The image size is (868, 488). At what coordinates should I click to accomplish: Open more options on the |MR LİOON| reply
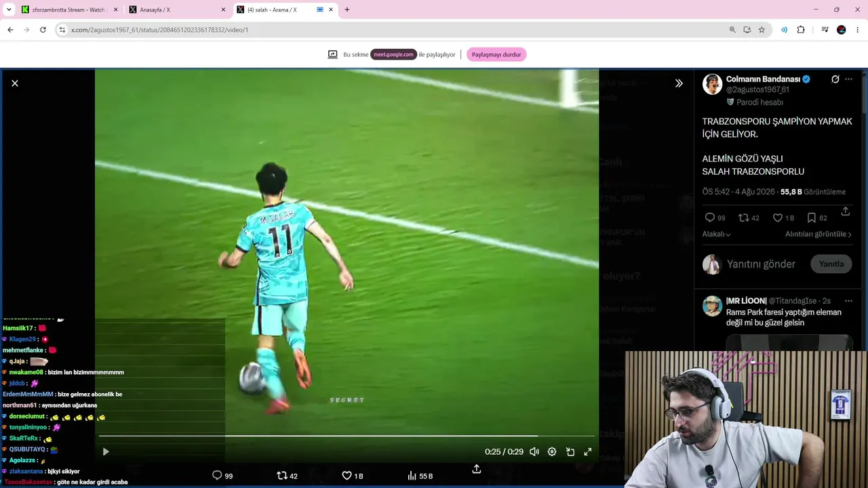point(848,300)
